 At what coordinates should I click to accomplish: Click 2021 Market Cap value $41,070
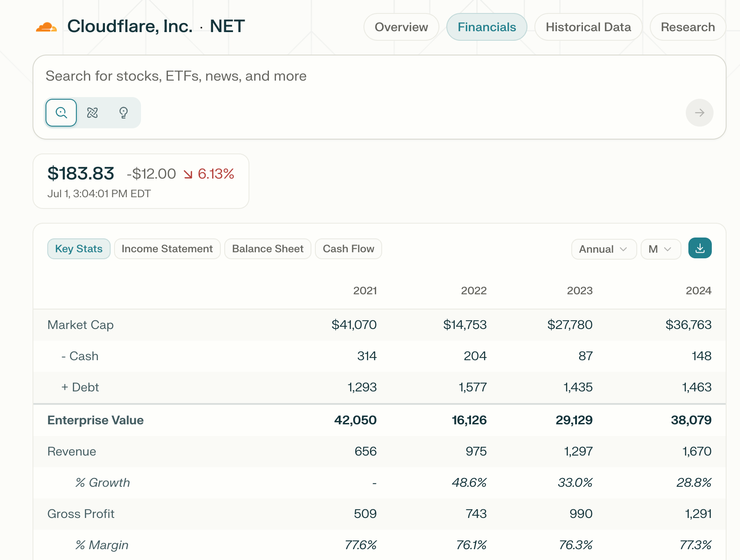(354, 325)
